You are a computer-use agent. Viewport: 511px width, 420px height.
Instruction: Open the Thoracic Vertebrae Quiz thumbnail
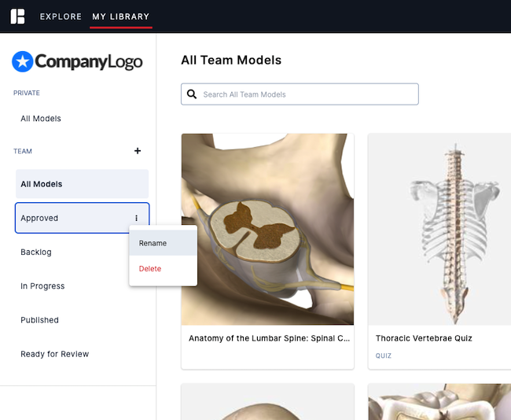tap(439, 229)
